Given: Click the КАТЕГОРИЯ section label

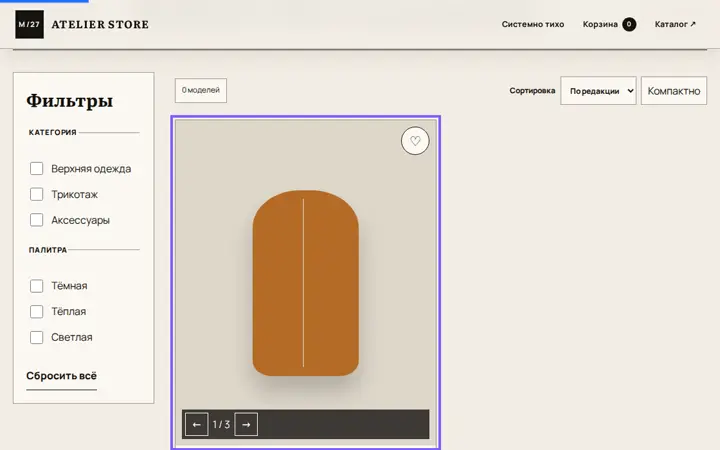Looking at the screenshot, I should point(52,132).
